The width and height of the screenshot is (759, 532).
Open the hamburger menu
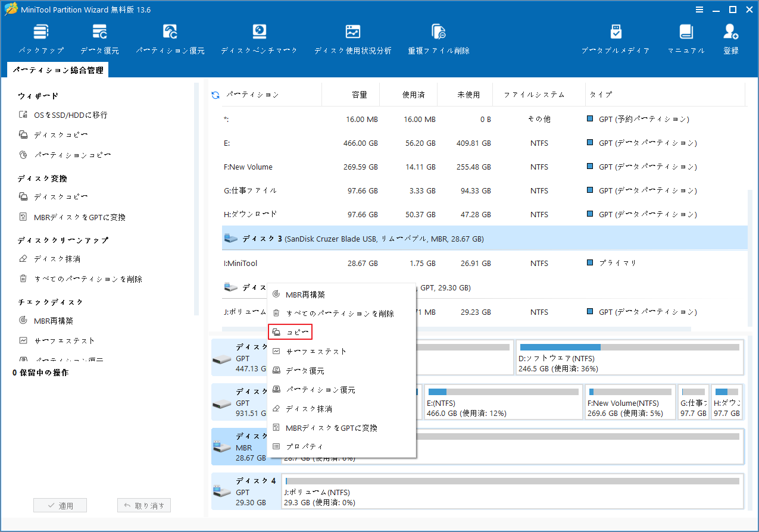tap(698, 9)
